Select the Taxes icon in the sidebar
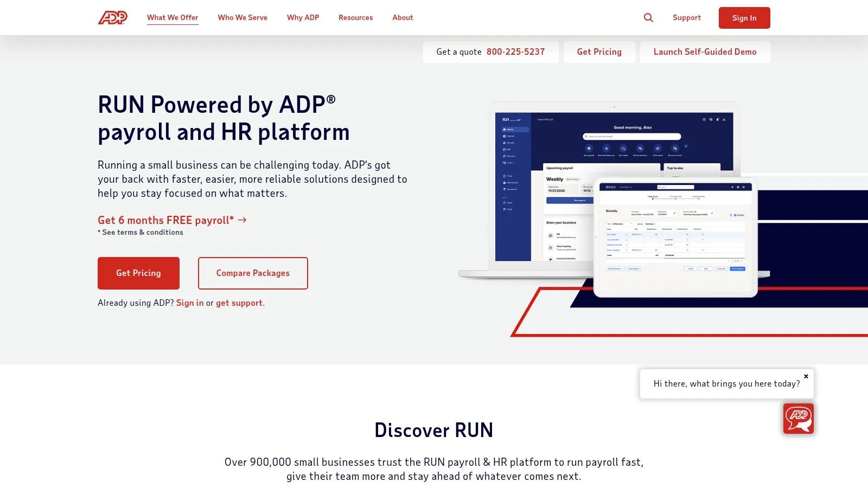This screenshot has width=868, height=488. click(x=504, y=163)
